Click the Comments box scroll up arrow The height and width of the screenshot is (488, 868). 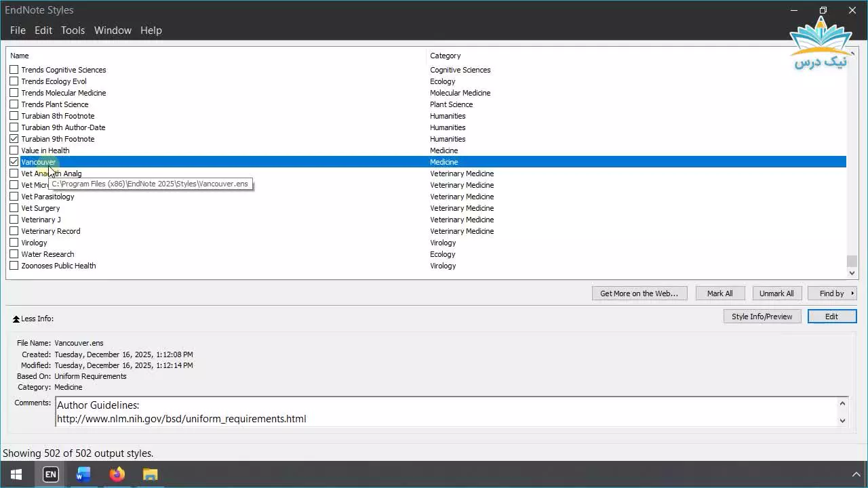(x=842, y=403)
